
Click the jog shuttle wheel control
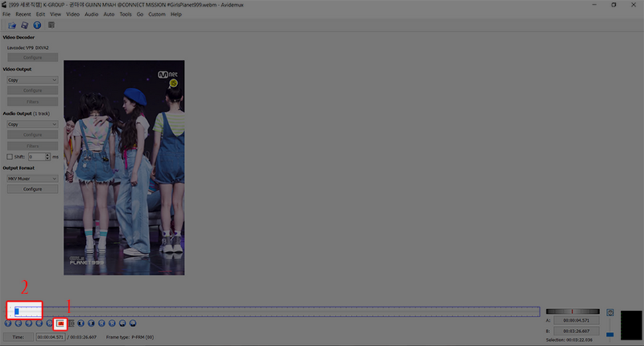pyautogui.click(x=572, y=312)
